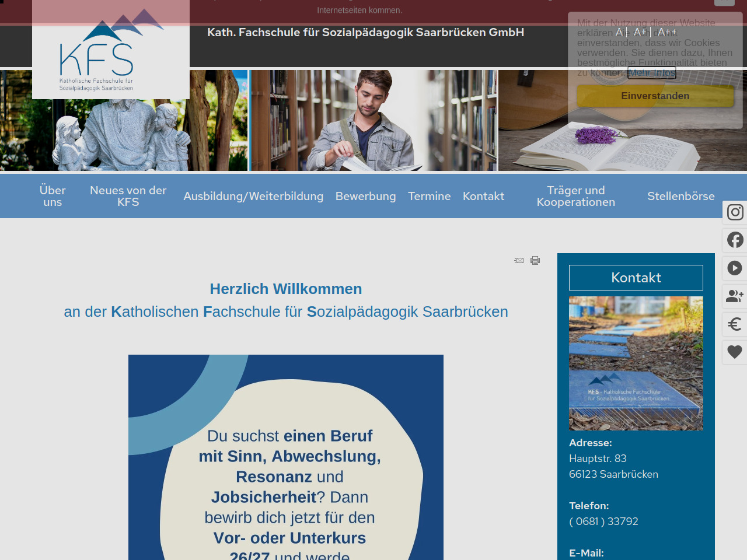
Task: Accept cookies with the Einverstanden button
Action: (655, 96)
